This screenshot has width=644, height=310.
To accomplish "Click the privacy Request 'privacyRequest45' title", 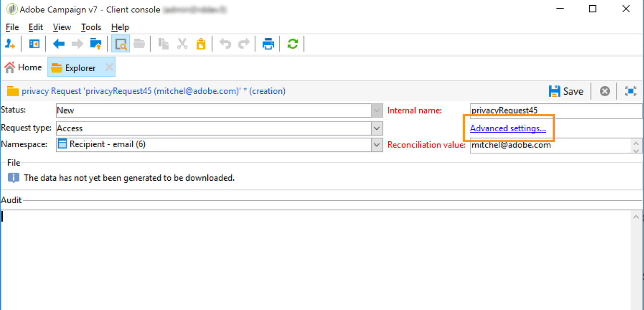I will click(x=153, y=91).
